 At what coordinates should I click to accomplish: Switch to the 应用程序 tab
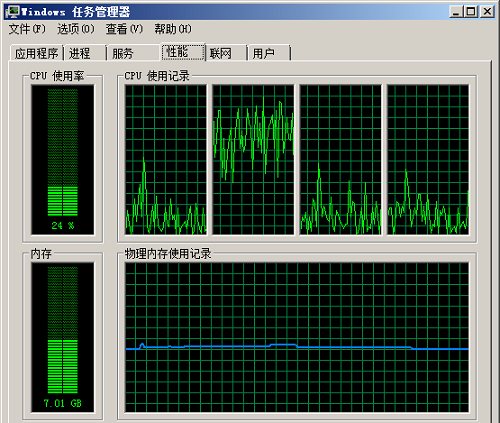click(x=36, y=53)
